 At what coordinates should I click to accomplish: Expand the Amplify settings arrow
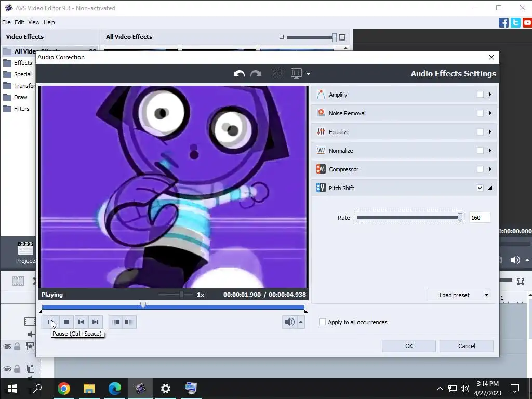point(490,95)
